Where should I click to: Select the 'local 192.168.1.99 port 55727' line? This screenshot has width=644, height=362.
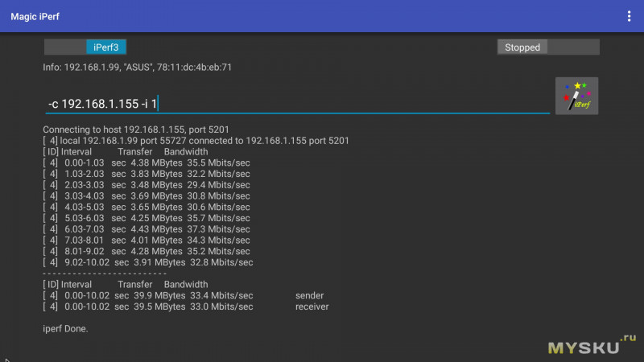pyautogui.click(x=196, y=141)
